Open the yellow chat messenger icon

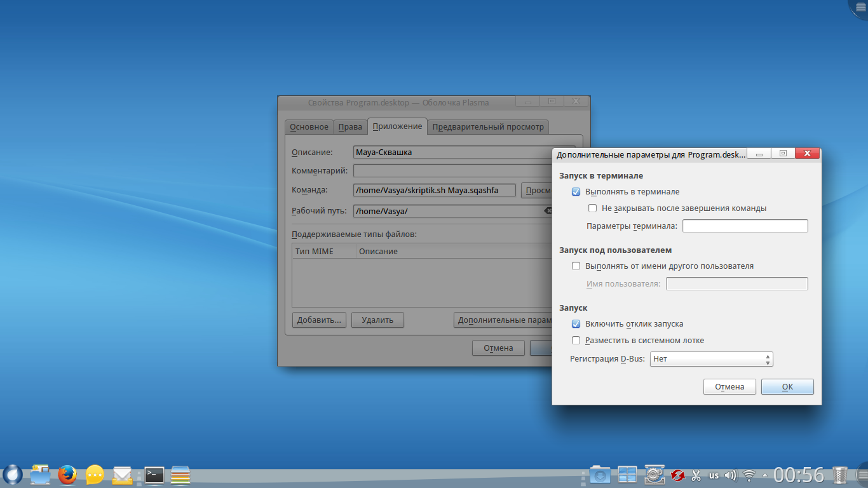[95, 474]
